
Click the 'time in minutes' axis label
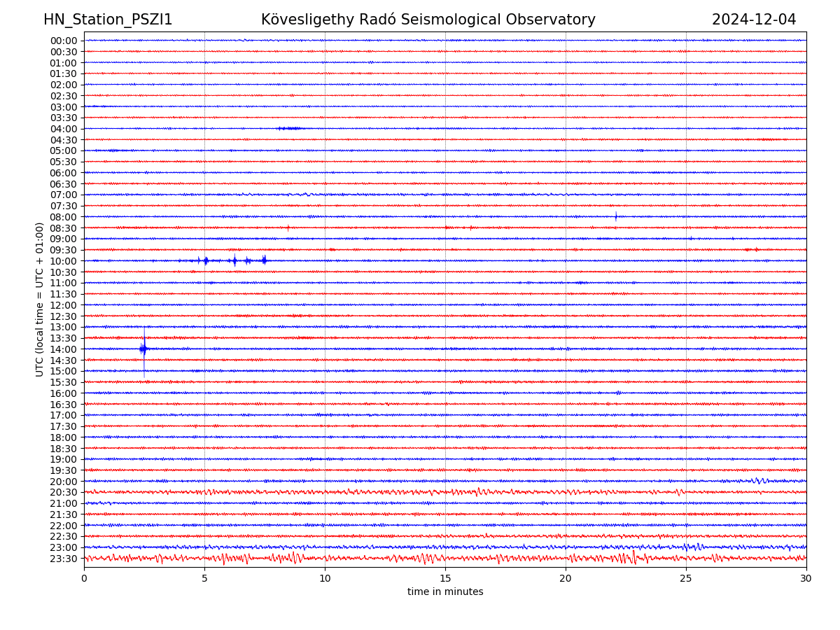(x=445, y=592)
